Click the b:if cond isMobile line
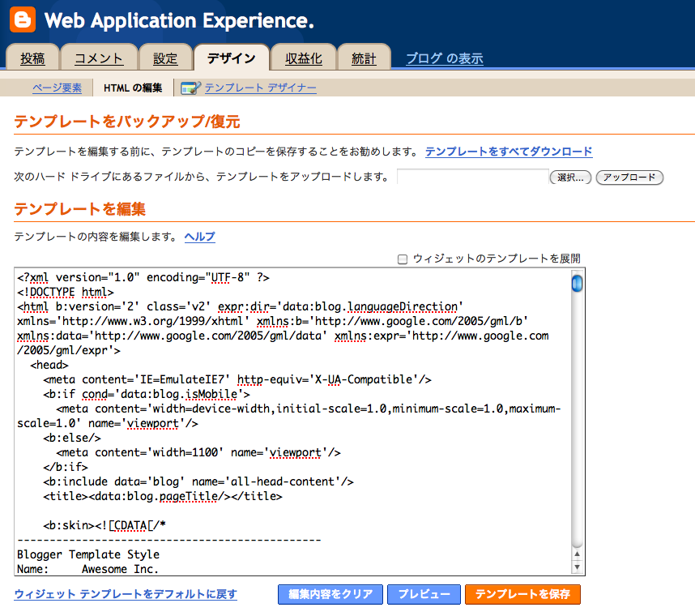Screen dimensions: 695x616 coord(147,394)
